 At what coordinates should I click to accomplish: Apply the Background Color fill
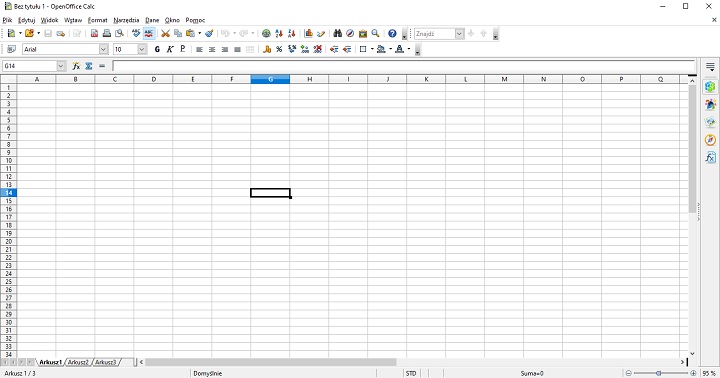[381, 49]
